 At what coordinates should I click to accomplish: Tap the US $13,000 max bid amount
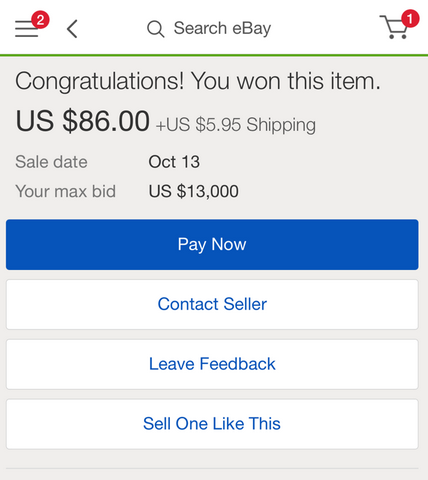point(193,192)
